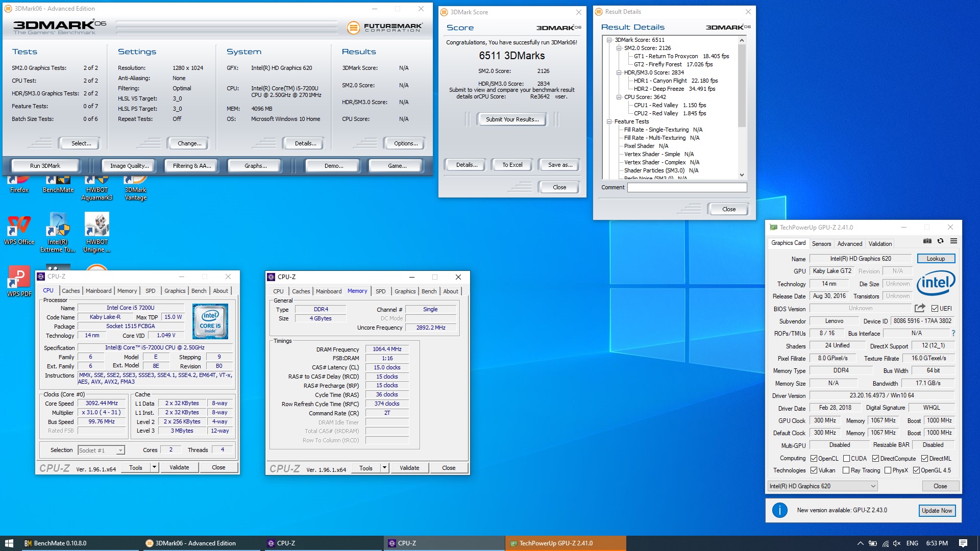Toggle the UEFI checkbox

click(935, 309)
